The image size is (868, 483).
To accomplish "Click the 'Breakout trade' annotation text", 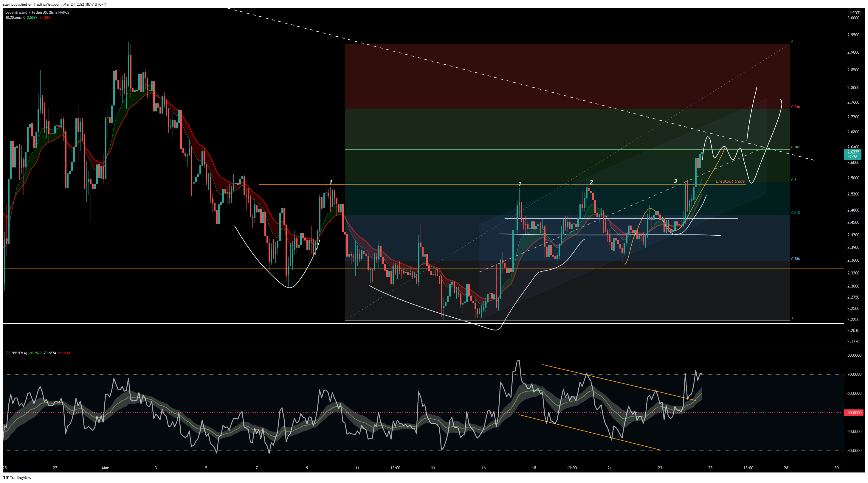I will [730, 181].
